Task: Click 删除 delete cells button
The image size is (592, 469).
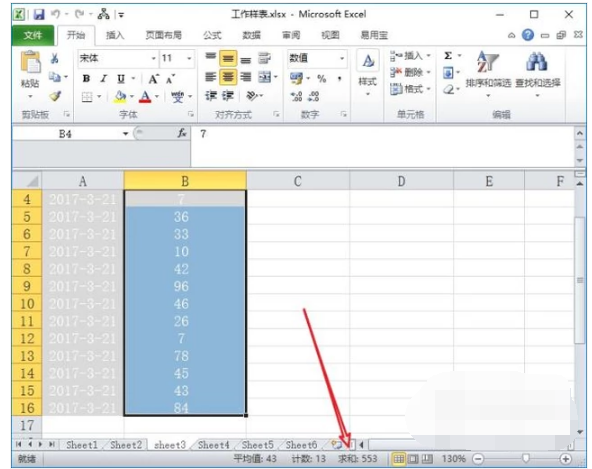Action: click(410, 72)
